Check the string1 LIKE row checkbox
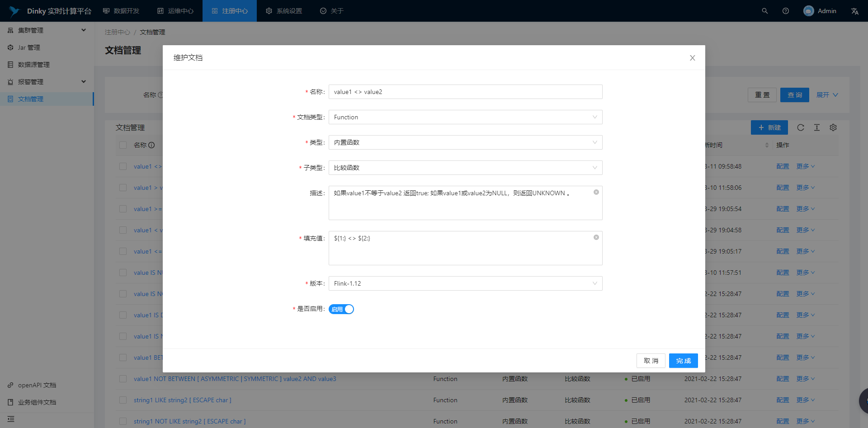868x428 pixels. point(123,400)
